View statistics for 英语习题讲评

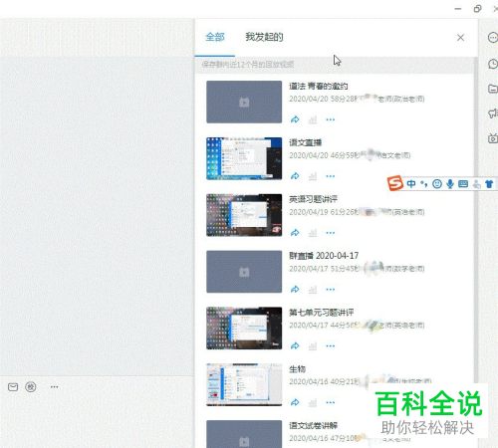tap(313, 233)
